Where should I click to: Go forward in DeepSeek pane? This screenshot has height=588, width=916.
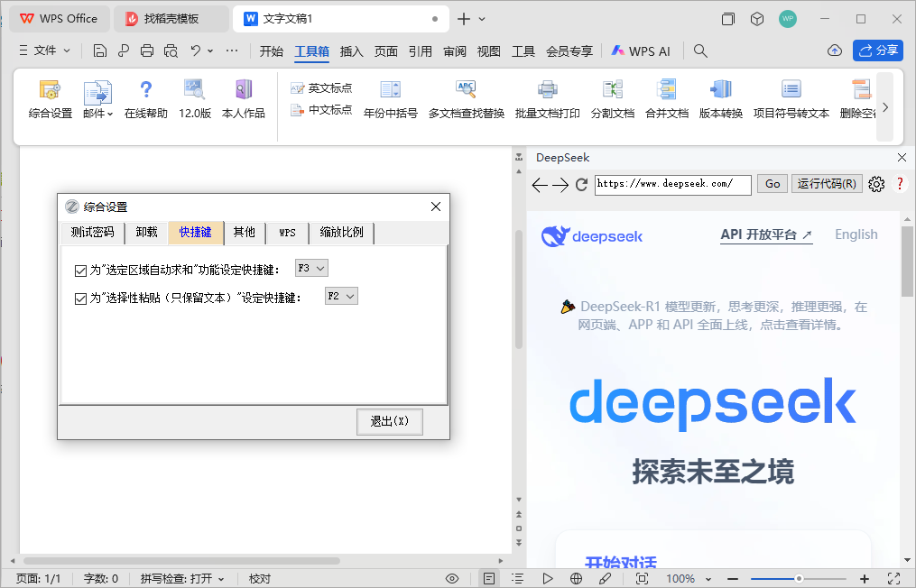tap(560, 185)
